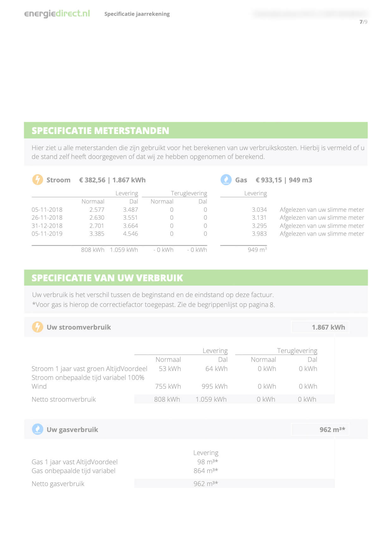Click the Specificatie jaarrekening page title
Viewport: 392px width, 554px height.
tap(137, 14)
